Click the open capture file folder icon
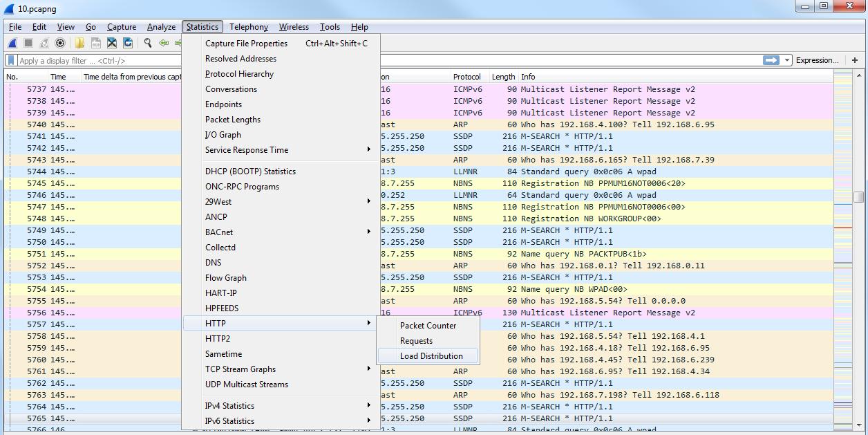Screen dimensions: 868x435 click(x=80, y=43)
